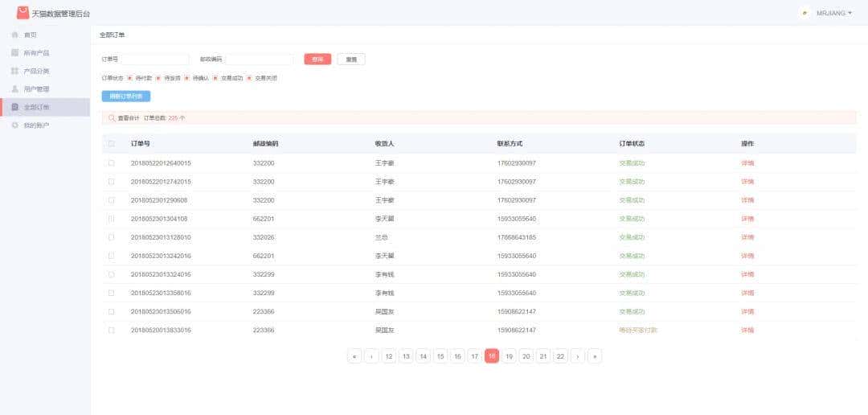Screen dimensions: 868x415
Task: Tick the checkbox for order 20180523013128010
Action: coord(111,237)
